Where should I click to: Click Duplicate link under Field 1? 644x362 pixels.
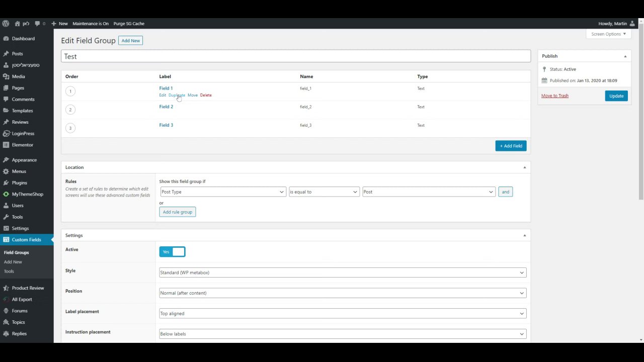[x=177, y=95]
